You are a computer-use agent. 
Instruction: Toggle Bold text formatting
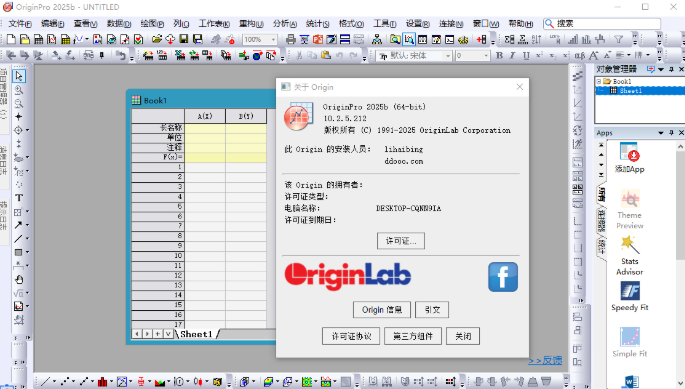pyautogui.click(x=499, y=56)
